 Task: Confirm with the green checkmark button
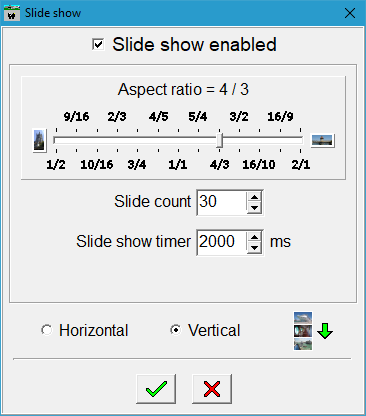point(156,389)
